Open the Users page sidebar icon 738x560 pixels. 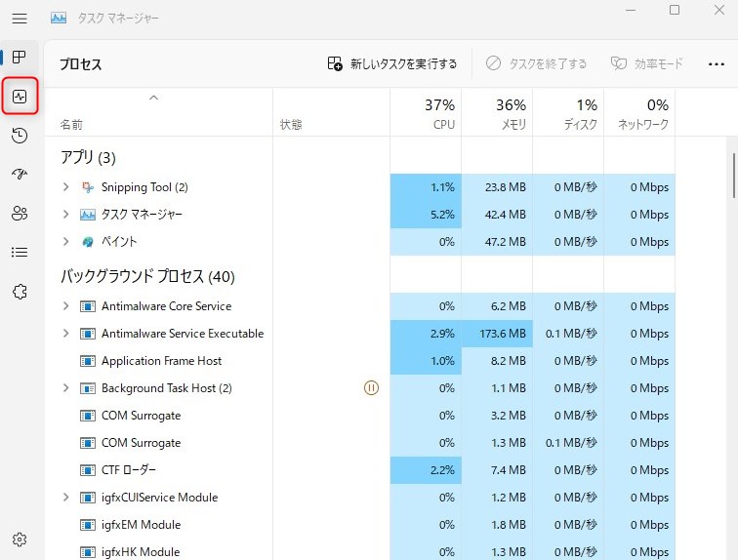pyautogui.click(x=20, y=214)
